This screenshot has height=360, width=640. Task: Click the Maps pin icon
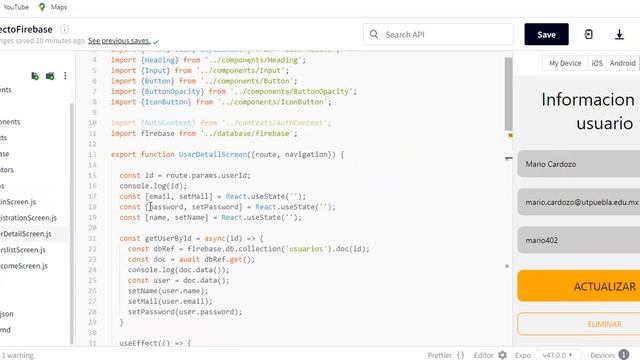tap(42, 7)
